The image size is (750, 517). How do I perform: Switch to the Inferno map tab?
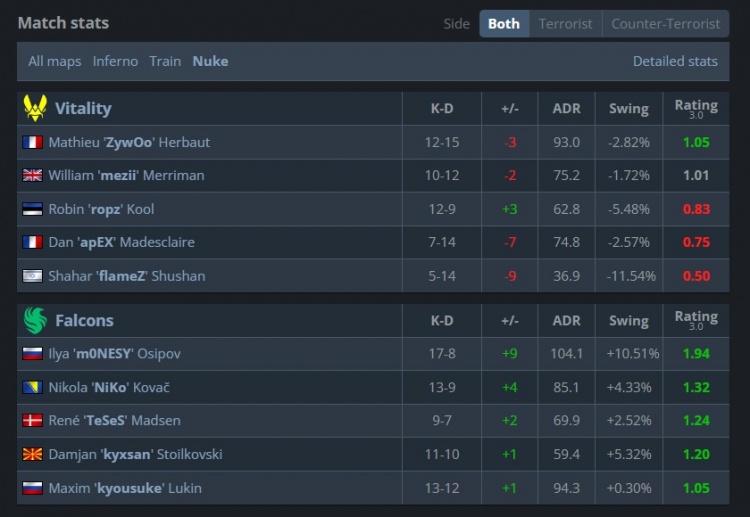tap(115, 61)
